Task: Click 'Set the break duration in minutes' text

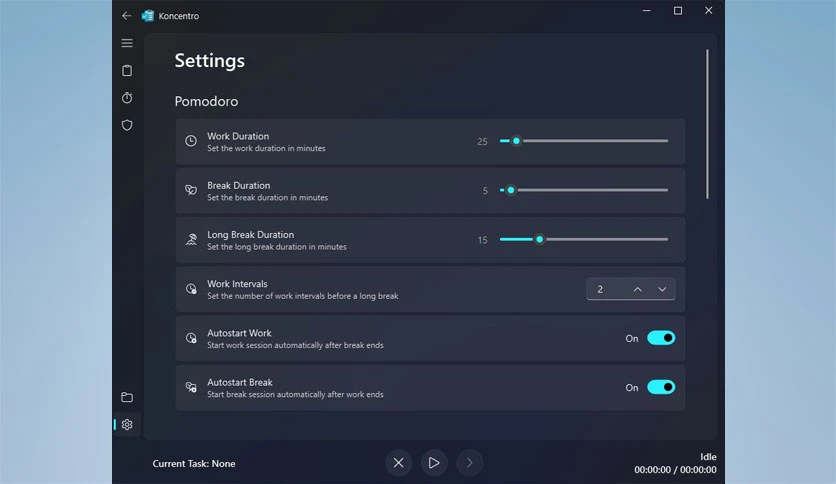Action: coord(267,198)
